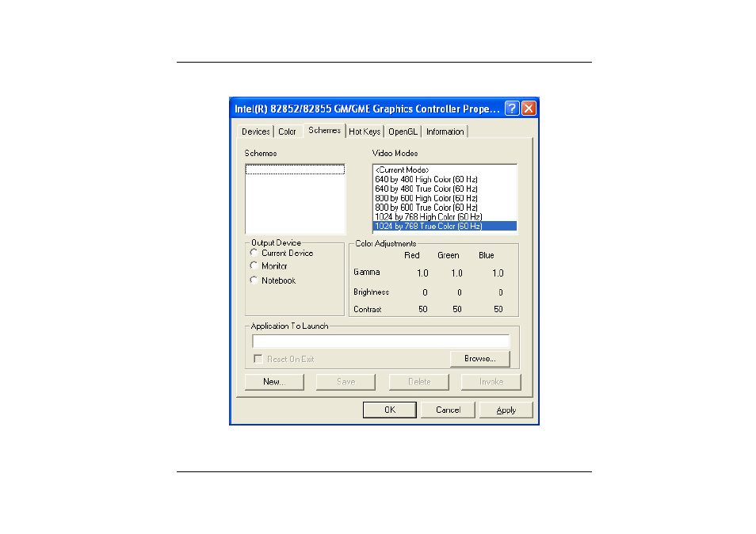Confirm with the OK button
The image size is (756, 534).
tap(390, 410)
